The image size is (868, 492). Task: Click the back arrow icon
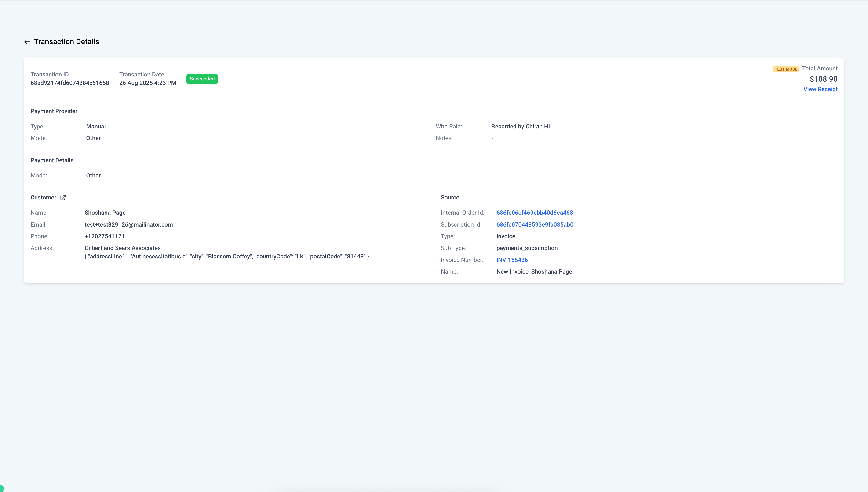coord(27,42)
